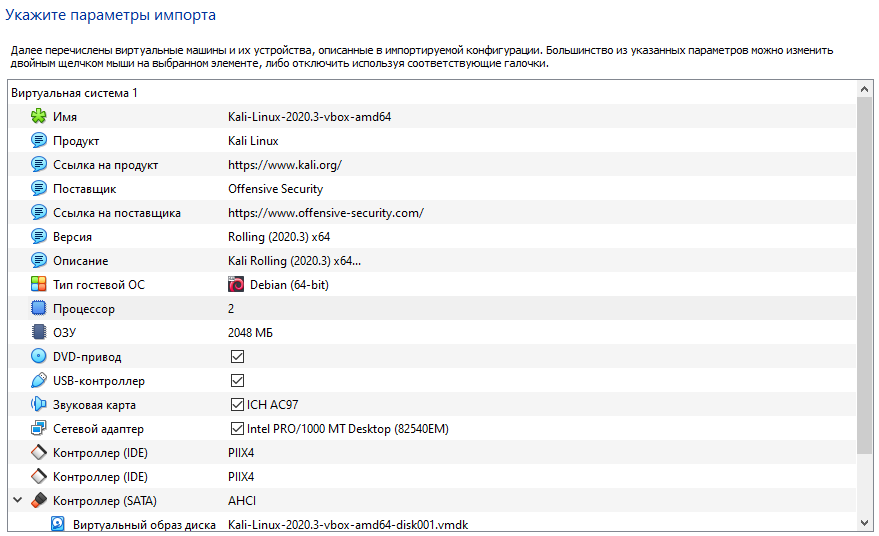Click the speech bubble icon beside Продукт
This screenshot has height=536, width=879.
click(x=39, y=140)
